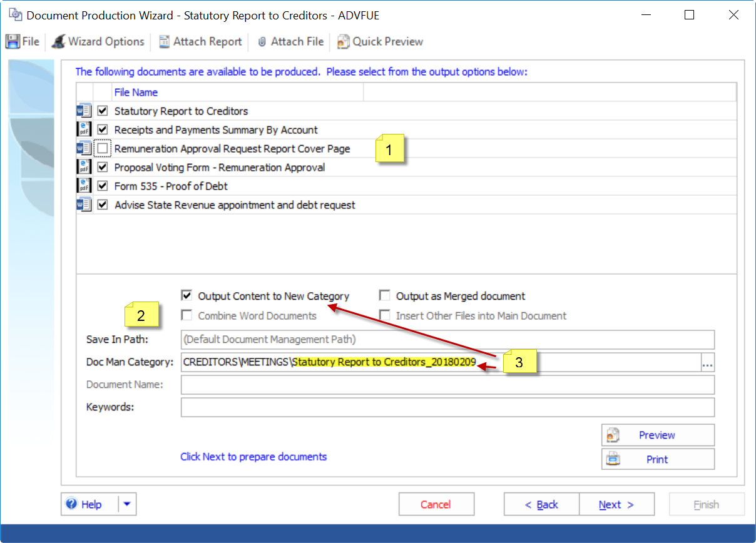The image size is (756, 543).
Task: Go Back to the previous wizard step
Action: (541, 505)
